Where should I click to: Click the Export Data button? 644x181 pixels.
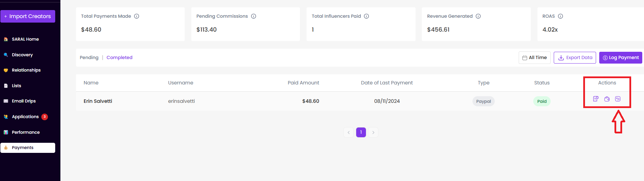[575, 58]
